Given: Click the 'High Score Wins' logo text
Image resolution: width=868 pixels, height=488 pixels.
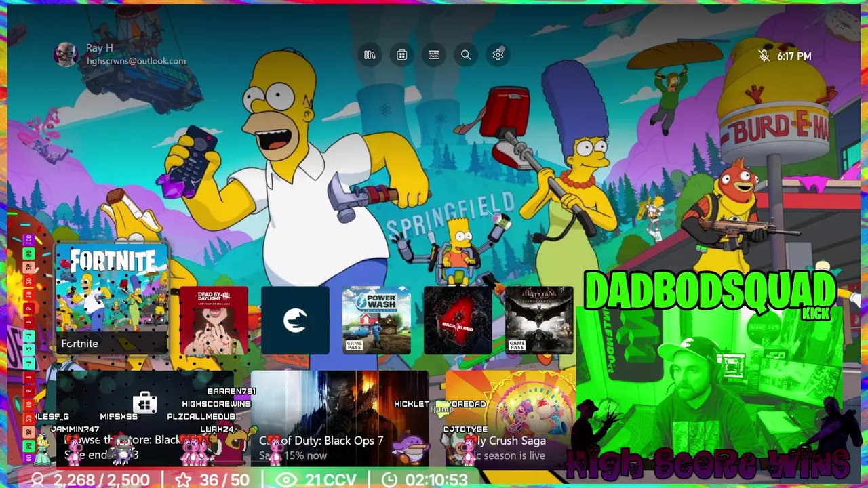Looking at the screenshot, I should point(707,464).
